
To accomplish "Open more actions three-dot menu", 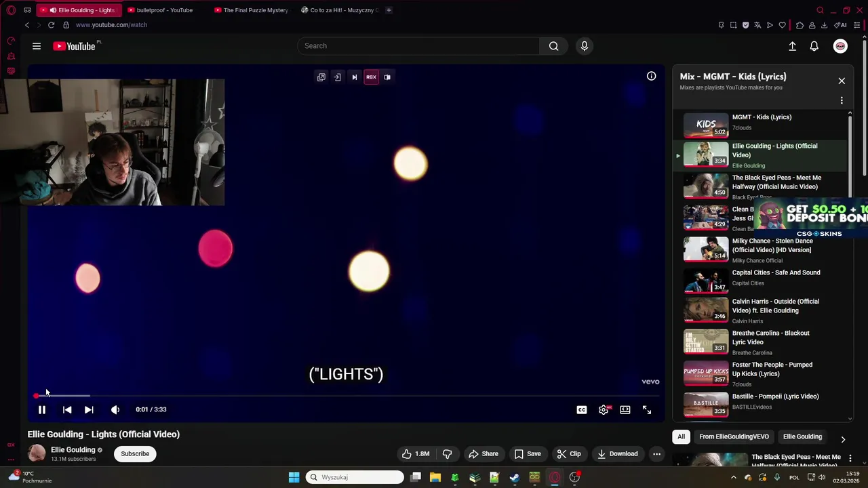I will pyautogui.click(x=656, y=453).
